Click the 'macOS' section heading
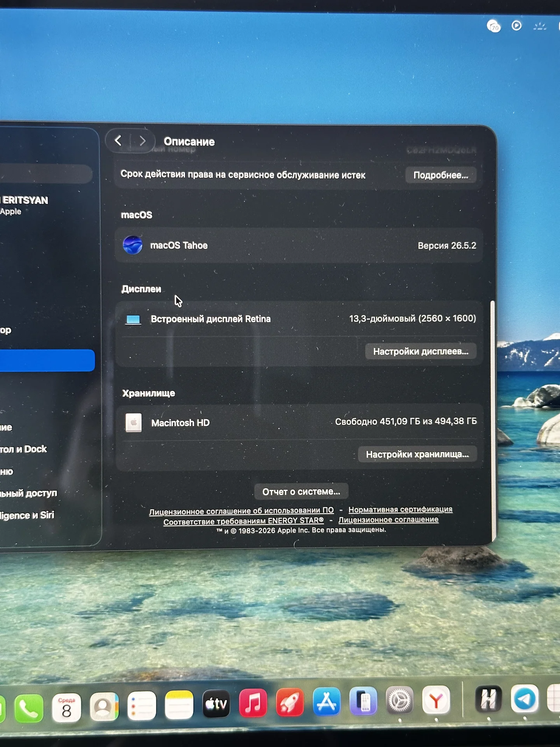The height and width of the screenshot is (747, 560). (136, 215)
